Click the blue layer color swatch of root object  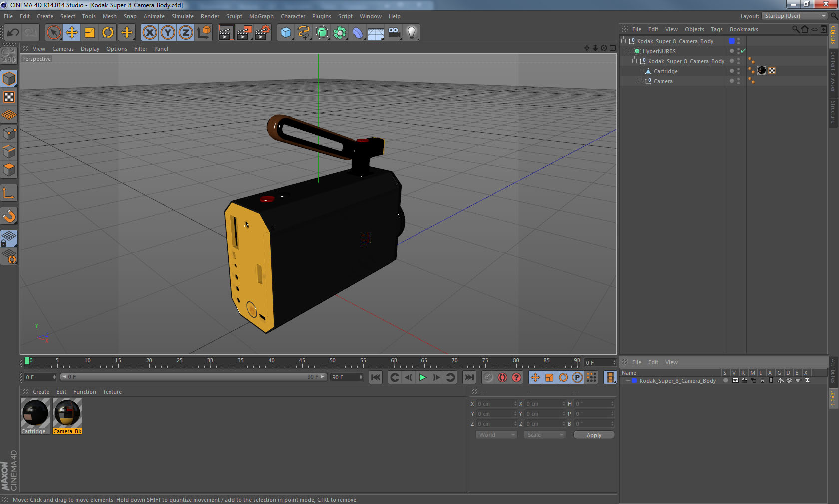click(x=732, y=41)
